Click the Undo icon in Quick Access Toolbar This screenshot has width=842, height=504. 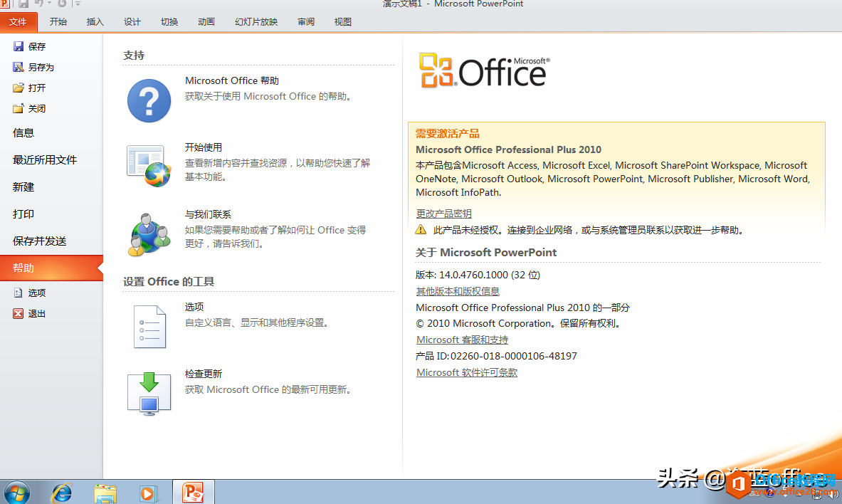coord(38,4)
